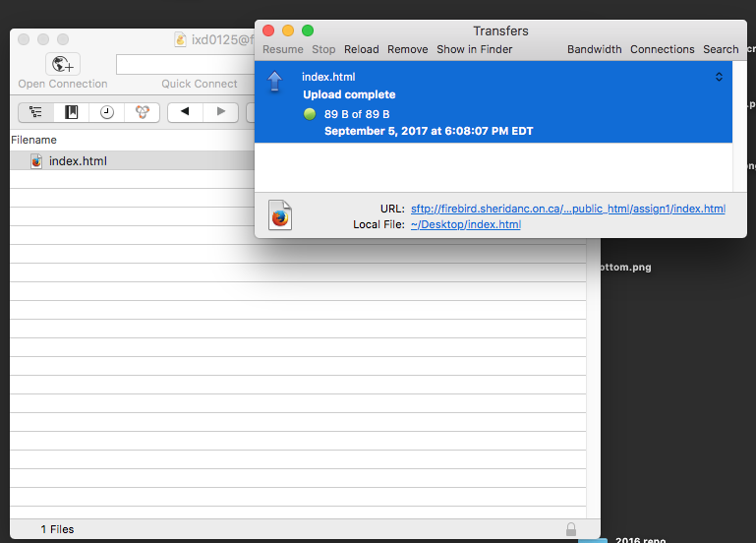Remove the selected transfer
756x543 pixels.
tap(407, 49)
